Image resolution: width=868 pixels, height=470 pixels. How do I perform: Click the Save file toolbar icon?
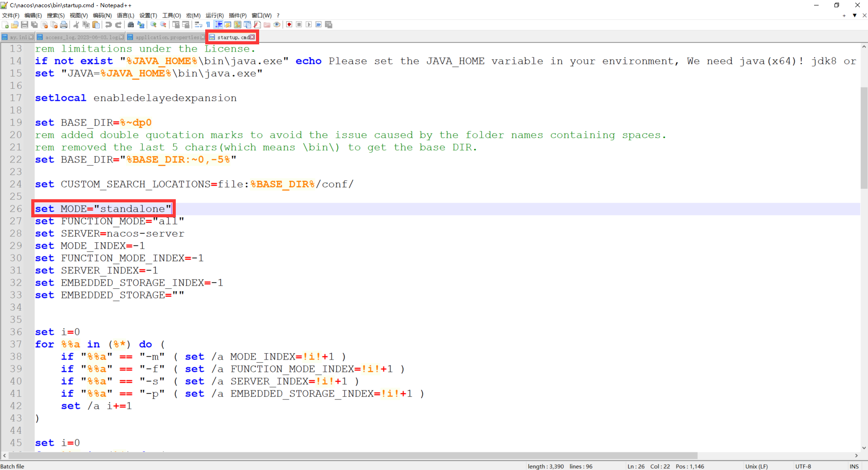[x=24, y=25]
